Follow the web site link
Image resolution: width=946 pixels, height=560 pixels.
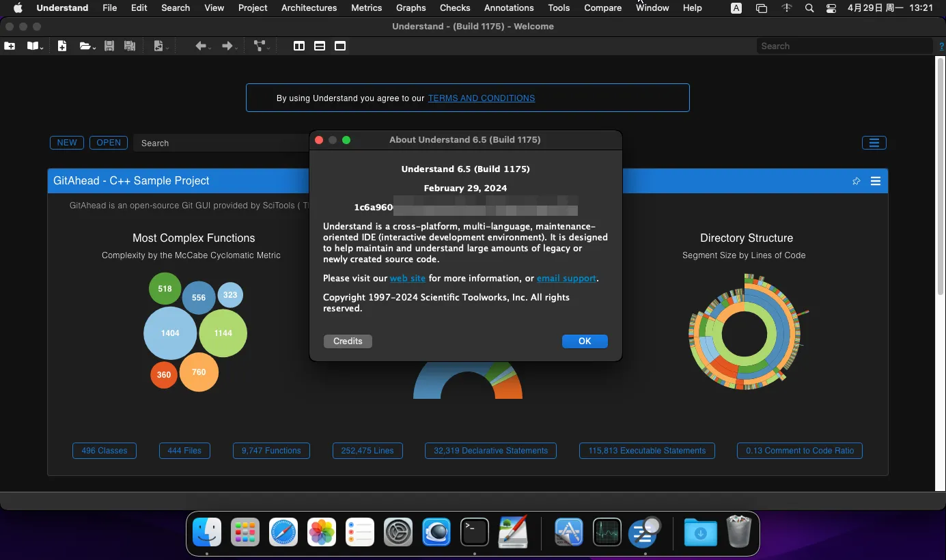[x=408, y=278]
